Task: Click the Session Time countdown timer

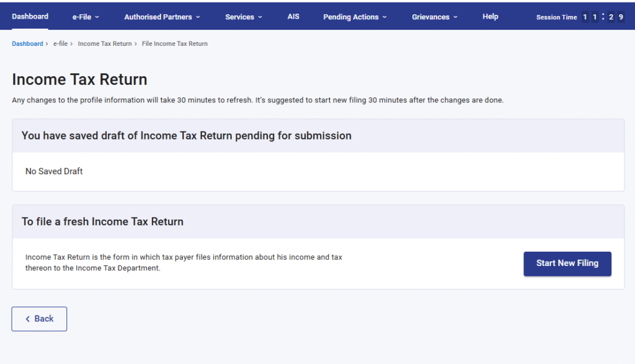Action: pos(602,17)
